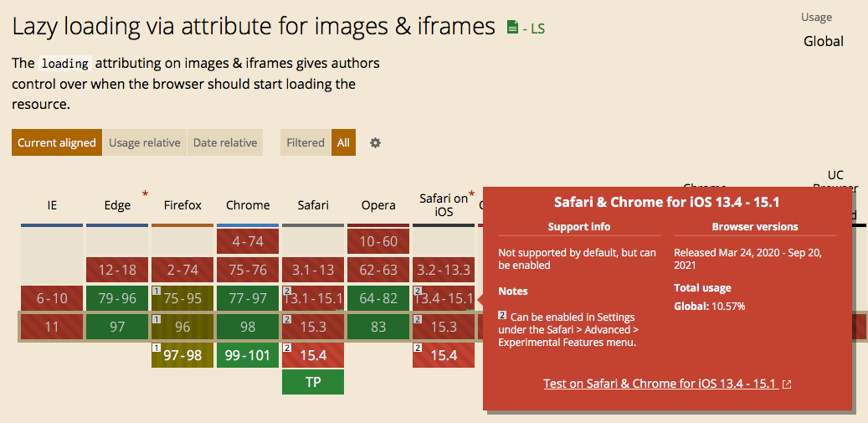
Task: Select the Firefox 97-98 cell
Action: [182, 355]
